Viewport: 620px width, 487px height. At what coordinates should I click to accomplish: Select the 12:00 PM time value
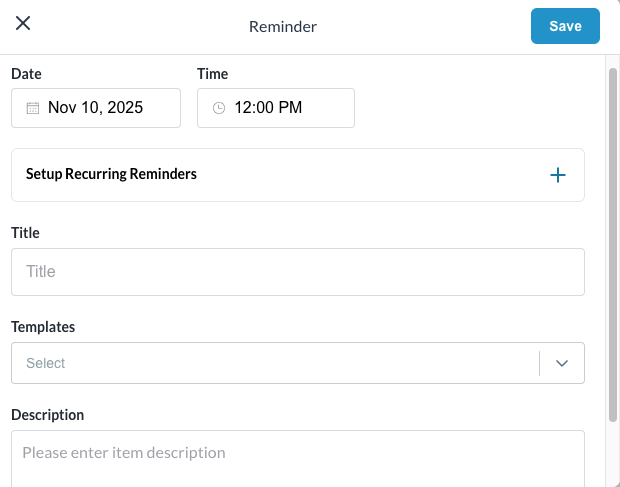click(268, 108)
